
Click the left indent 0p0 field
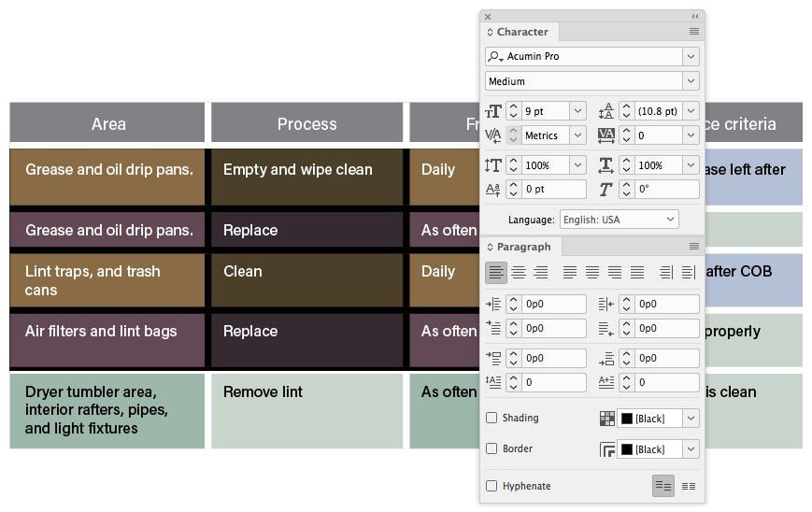pyautogui.click(x=553, y=304)
